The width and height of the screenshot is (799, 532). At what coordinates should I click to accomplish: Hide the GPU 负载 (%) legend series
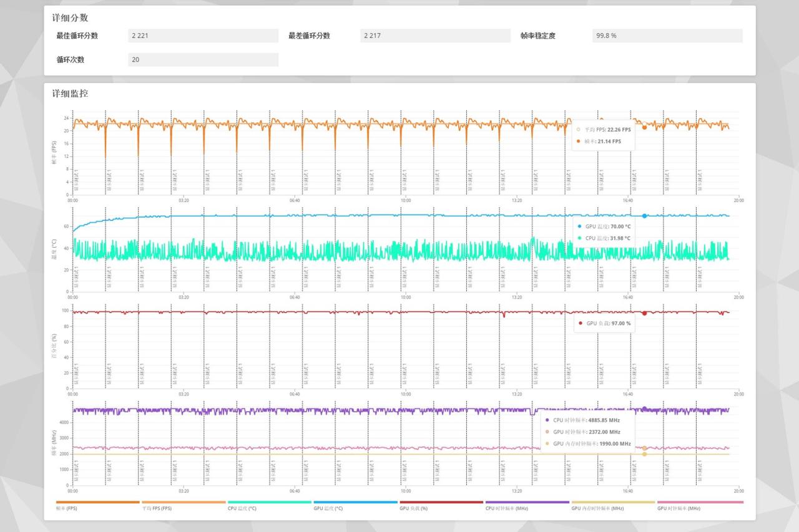(441, 506)
